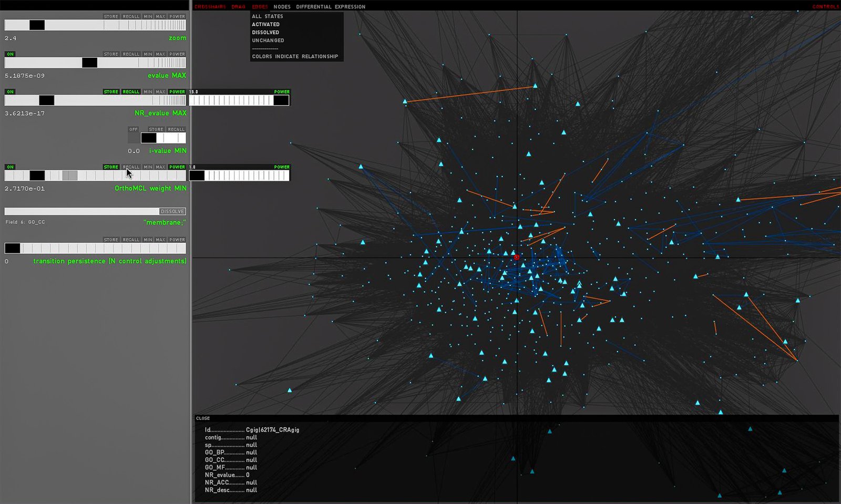Set zoom slider to MAX
Screen dimensions: 841x504
click(160, 16)
